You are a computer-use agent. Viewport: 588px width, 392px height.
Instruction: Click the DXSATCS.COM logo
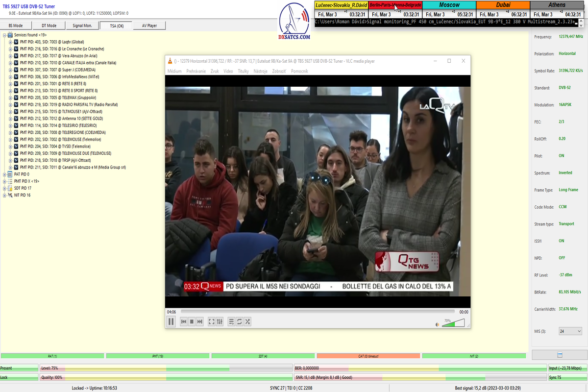[294, 22]
